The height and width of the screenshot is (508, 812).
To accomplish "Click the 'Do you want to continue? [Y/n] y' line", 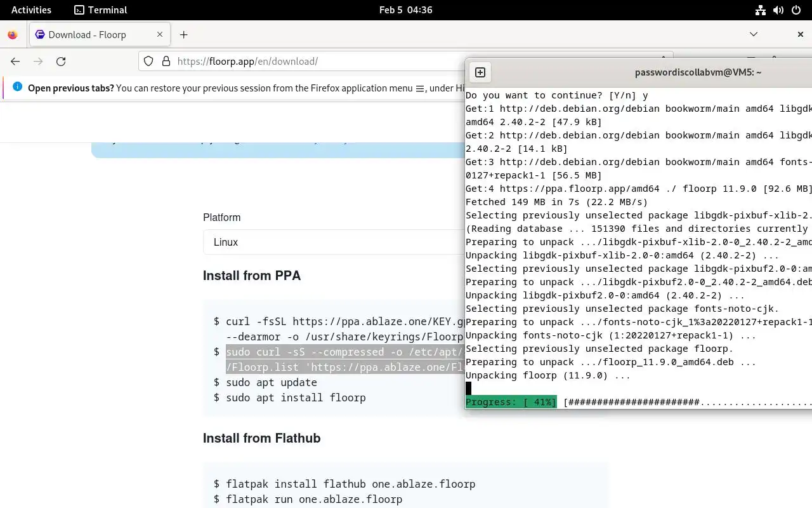I will (x=557, y=95).
